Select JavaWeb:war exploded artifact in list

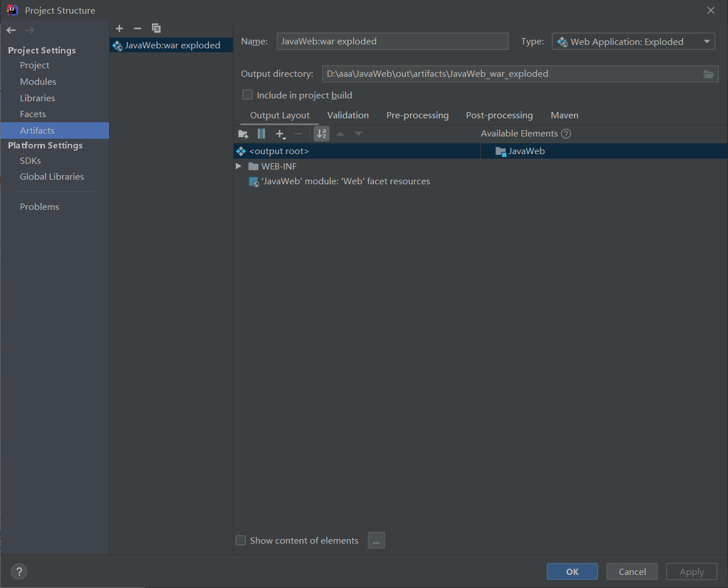[171, 45]
